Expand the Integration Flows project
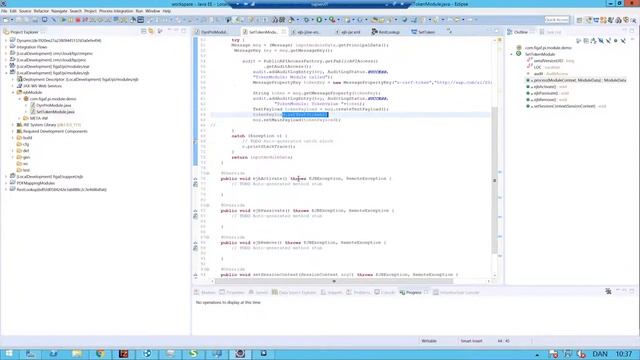Viewport: 640px width, 360px height. tap(6, 47)
